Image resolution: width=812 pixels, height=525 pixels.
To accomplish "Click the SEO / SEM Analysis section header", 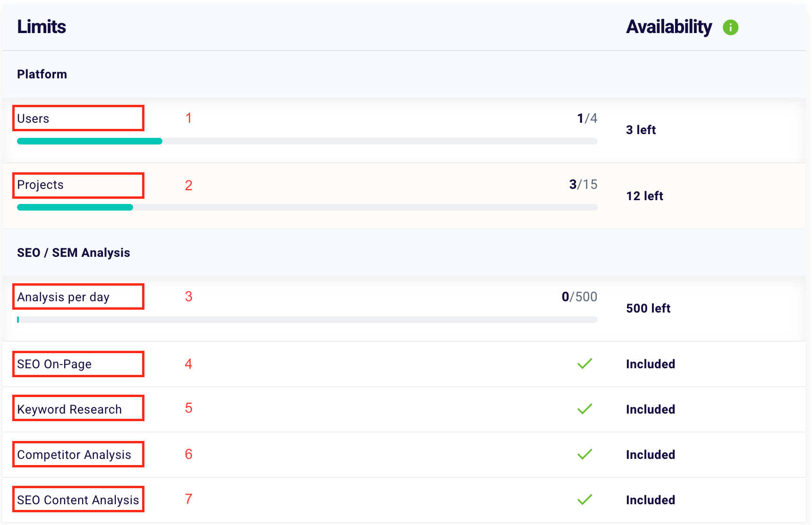I will [73, 253].
